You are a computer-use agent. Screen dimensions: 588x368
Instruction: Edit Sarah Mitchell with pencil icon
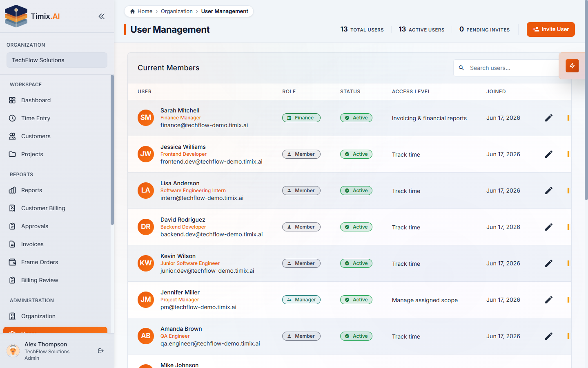coord(549,118)
